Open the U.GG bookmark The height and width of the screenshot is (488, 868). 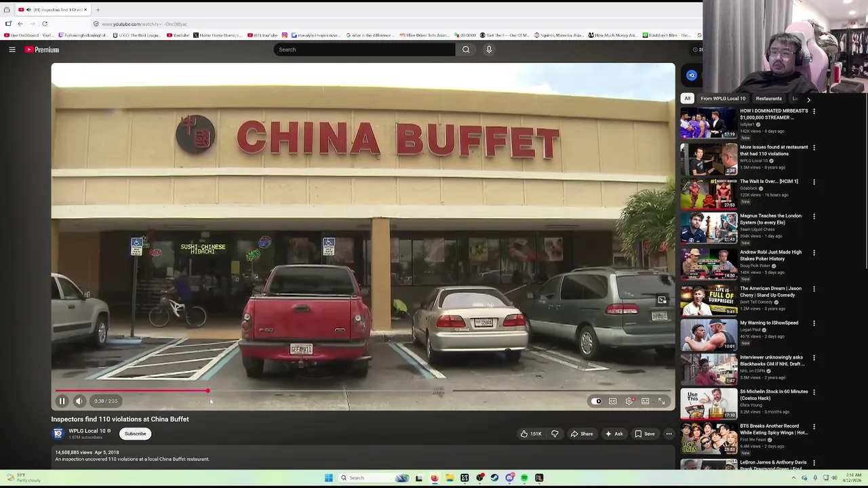[138, 35]
